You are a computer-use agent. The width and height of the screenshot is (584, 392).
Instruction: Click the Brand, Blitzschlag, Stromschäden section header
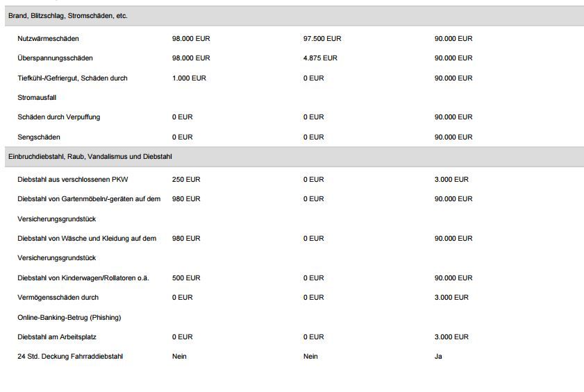[294, 16]
